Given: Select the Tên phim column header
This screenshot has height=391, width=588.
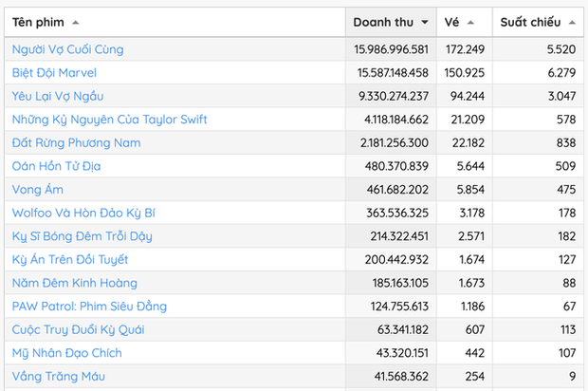Looking at the screenshot, I should pos(38,22).
